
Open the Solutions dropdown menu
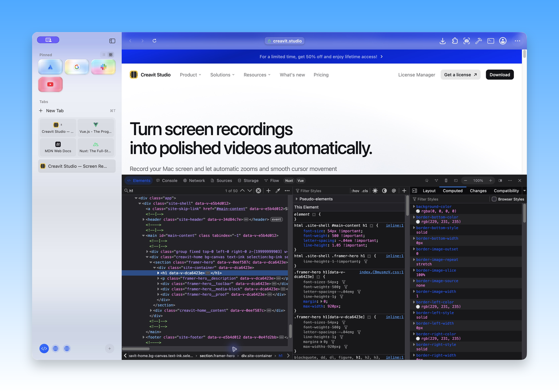[x=222, y=75]
